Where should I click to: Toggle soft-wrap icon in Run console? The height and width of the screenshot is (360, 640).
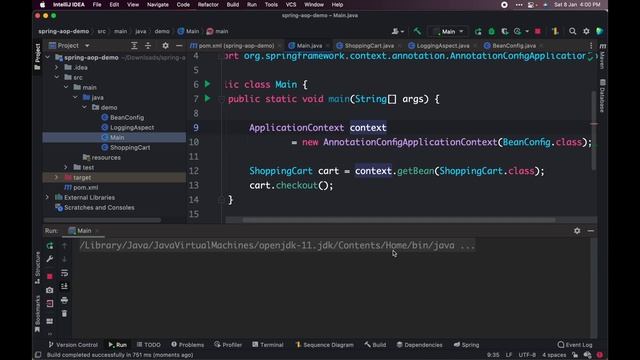coord(64,273)
